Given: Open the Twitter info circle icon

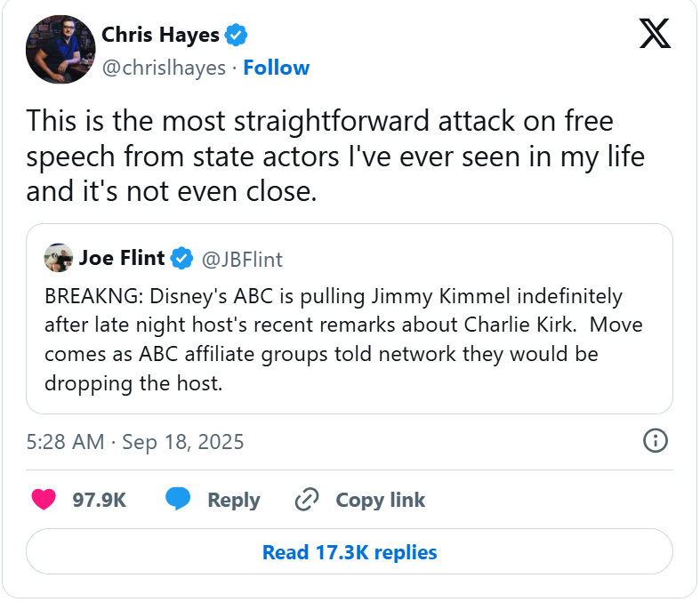Looking at the screenshot, I should (x=656, y=440).
